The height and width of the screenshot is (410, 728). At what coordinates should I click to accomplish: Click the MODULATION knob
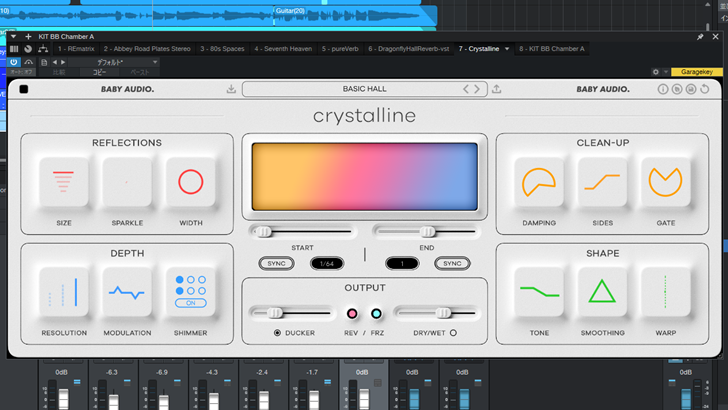(x=127, y=292)
